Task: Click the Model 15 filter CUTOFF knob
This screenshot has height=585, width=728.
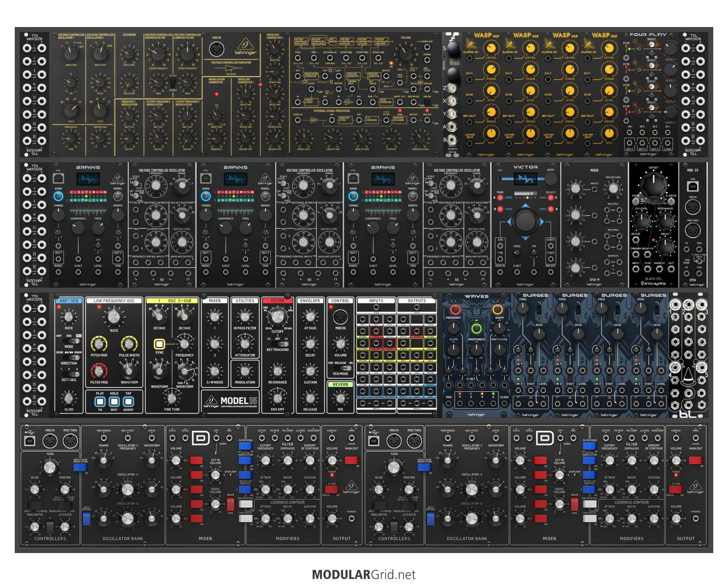Action: (x=278, y=318)
